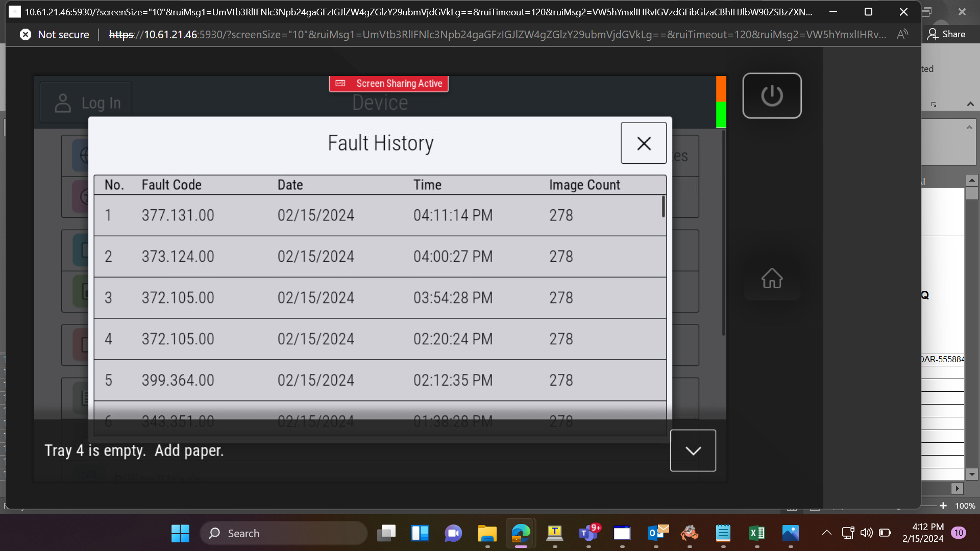Click the Read aloud icon in address bar
This screenshot has height=551, width=980.
[902, 34]
